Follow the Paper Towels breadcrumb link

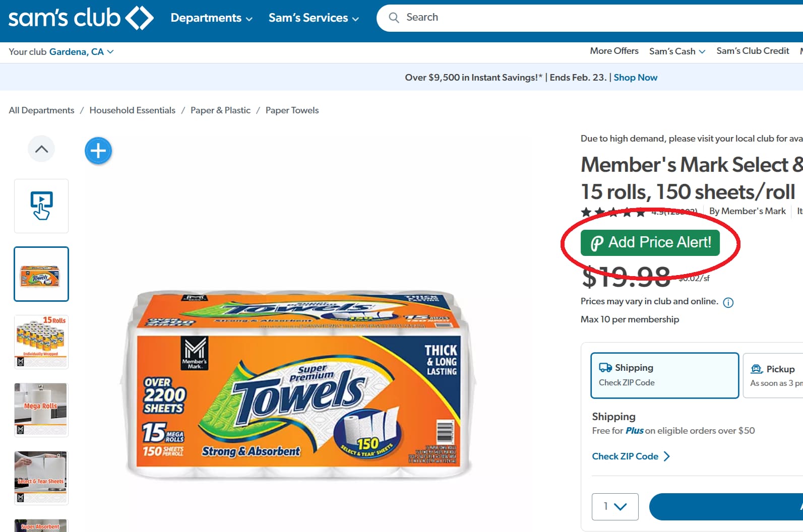click(292, 110)
